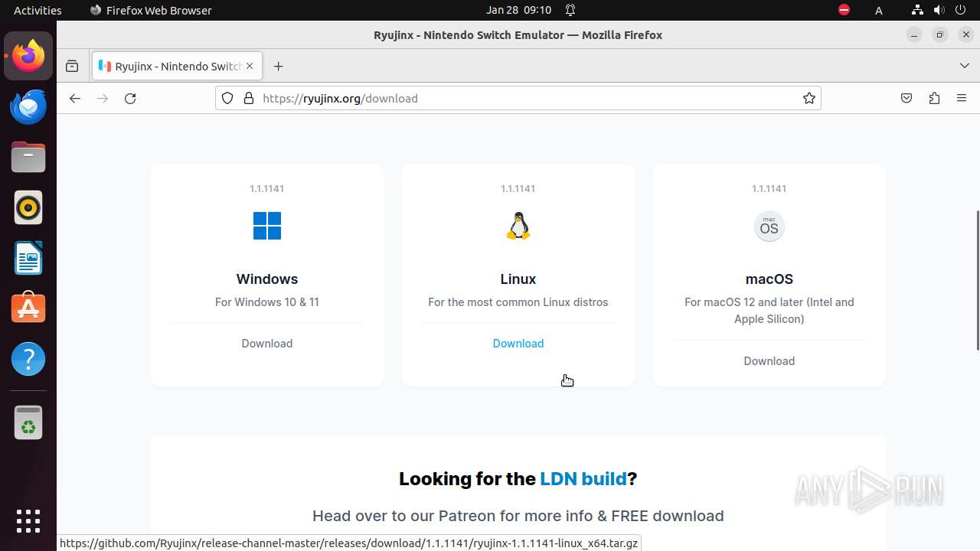This screenshot has height=551, width=980.
Task: Click 'For the most common Linux distros'
Action: pyautogui.click(x=518, y=302)
